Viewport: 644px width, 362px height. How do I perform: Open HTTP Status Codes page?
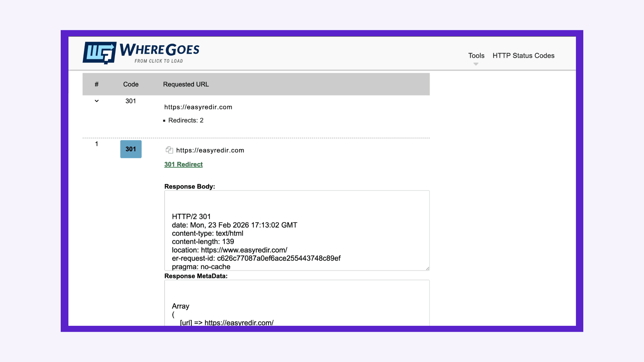point(523,56)
